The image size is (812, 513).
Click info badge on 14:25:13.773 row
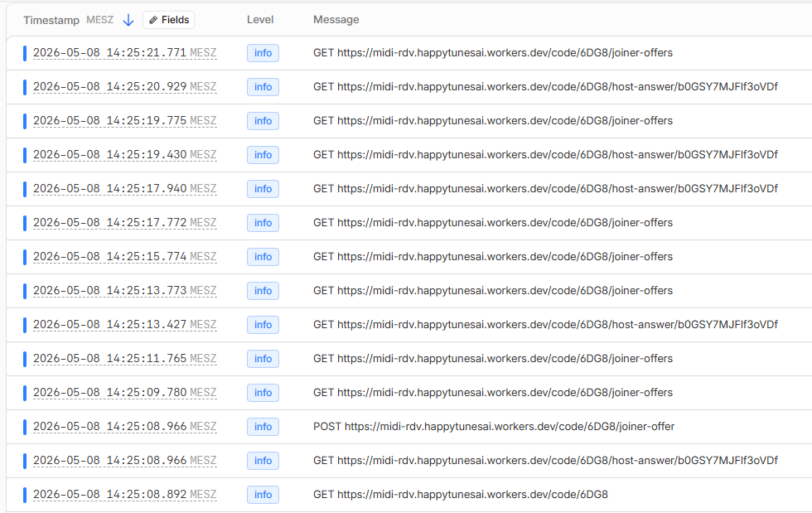(x=263, y=291)
